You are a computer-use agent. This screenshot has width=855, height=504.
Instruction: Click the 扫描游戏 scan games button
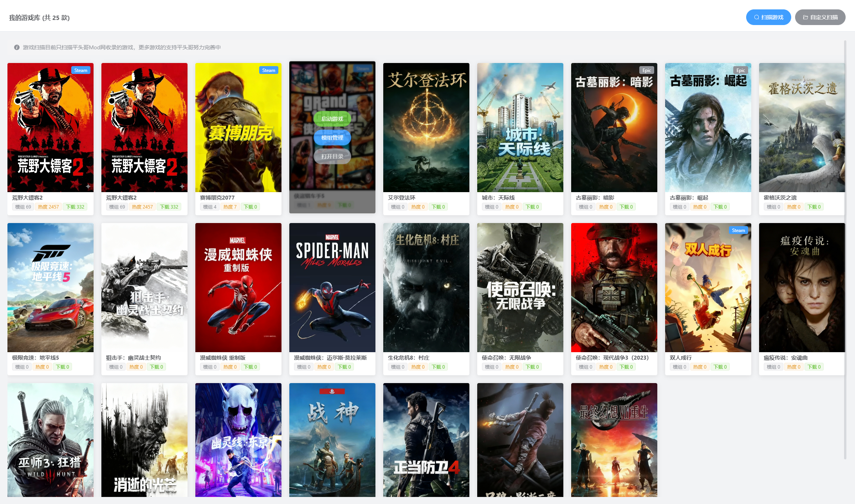coord(768,17)
